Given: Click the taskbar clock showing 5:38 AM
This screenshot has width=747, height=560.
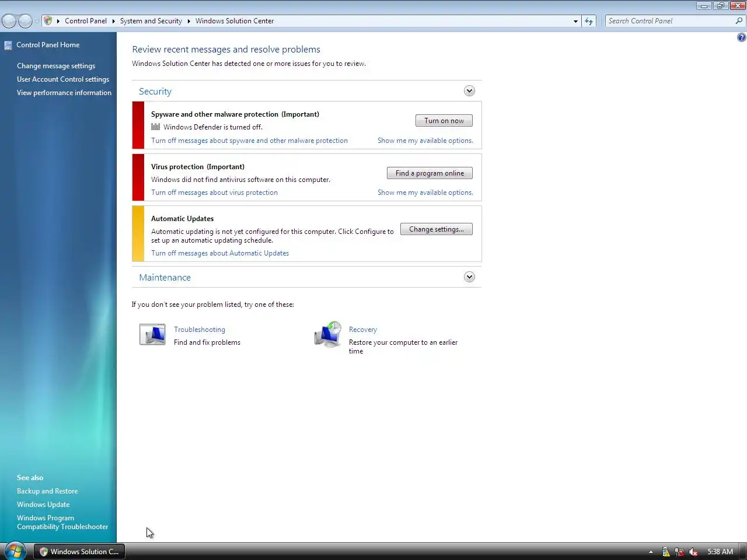Looking at the screenshot, I should coord(720,552).
